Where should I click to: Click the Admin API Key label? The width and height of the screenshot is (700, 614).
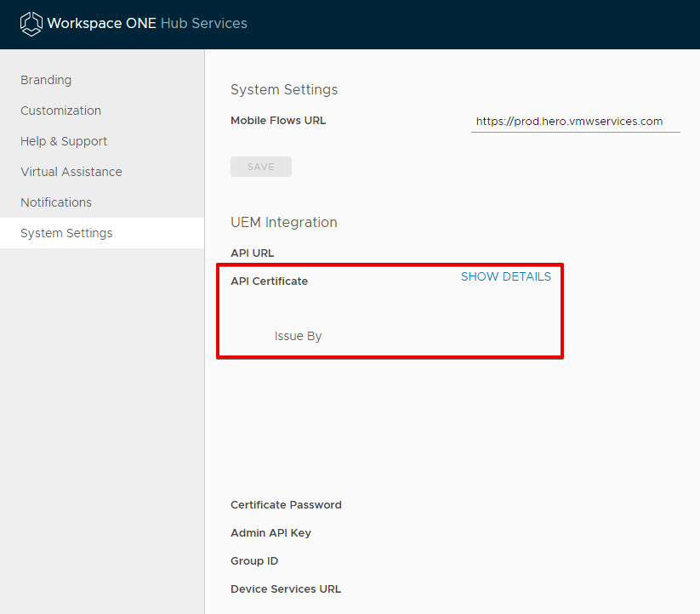270,533
